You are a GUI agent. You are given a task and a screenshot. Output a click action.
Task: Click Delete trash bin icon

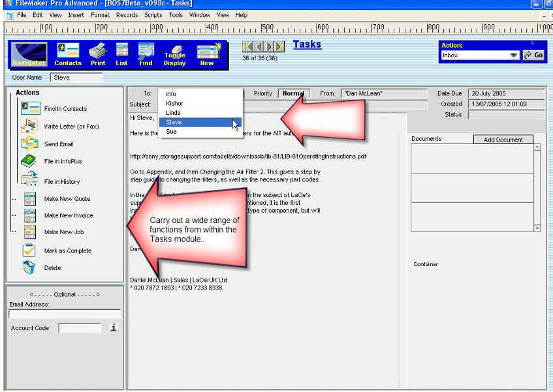(29, 267)
